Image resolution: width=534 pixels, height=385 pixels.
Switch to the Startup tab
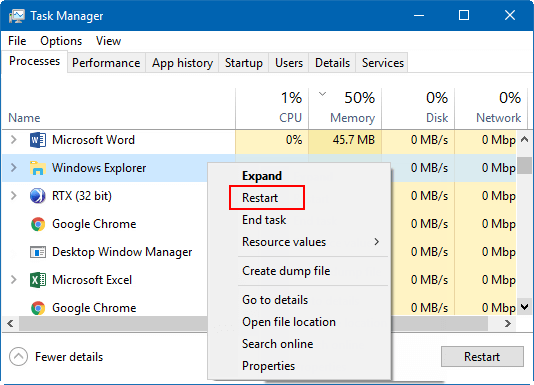[x=244, y=63]
